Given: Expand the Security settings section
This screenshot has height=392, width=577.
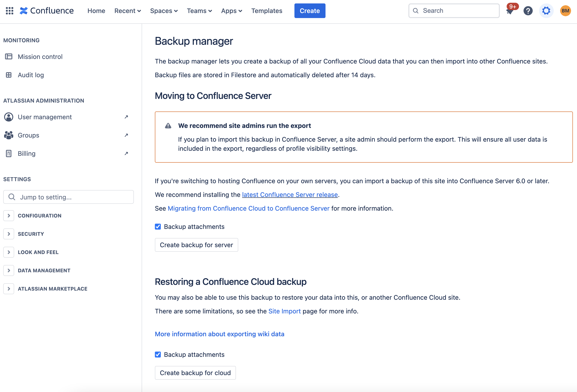Looking at the screenshot, I should [x=9, y=234].
